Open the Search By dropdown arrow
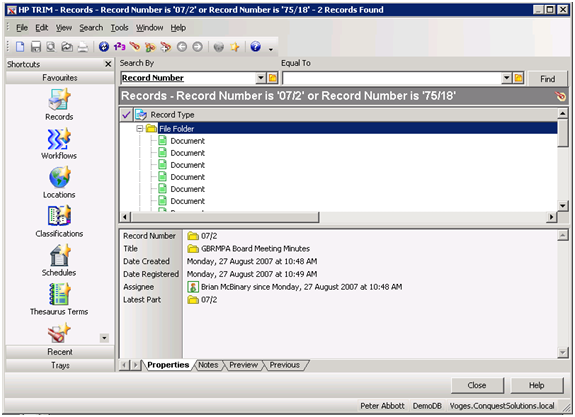This screenshot has height=417, width=575. 261,78
